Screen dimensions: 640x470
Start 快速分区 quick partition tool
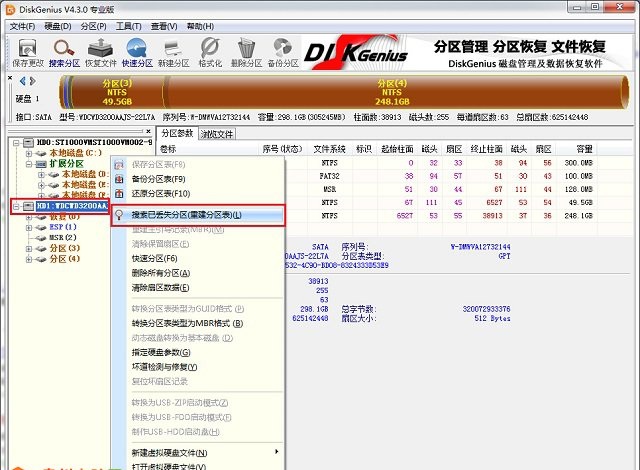tap(137, 53)
